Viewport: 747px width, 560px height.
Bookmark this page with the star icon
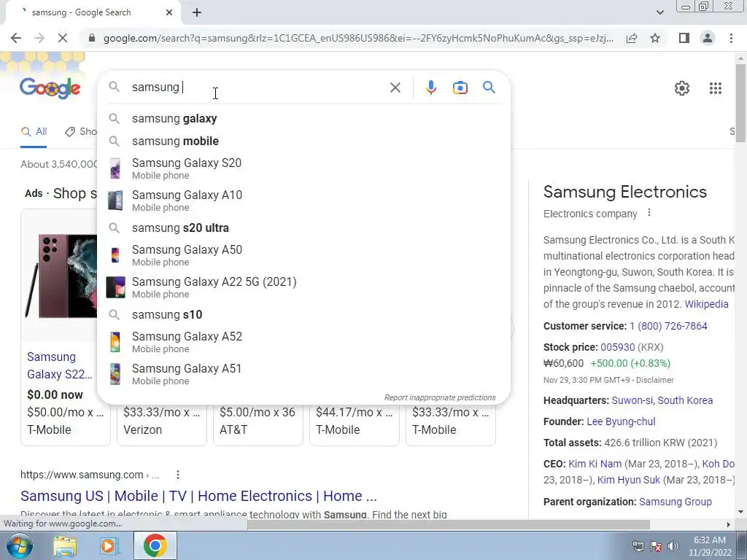pyautogui.click(x=655, y=38)
